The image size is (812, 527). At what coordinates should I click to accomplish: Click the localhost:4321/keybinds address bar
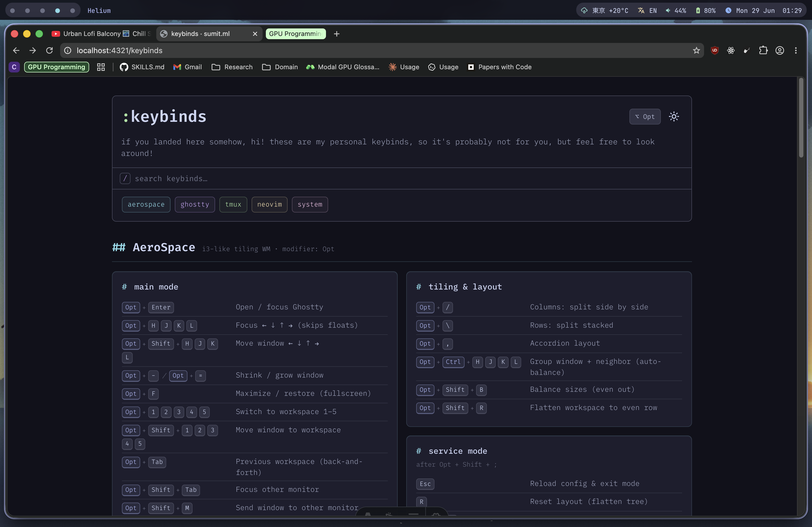(382, 50)
